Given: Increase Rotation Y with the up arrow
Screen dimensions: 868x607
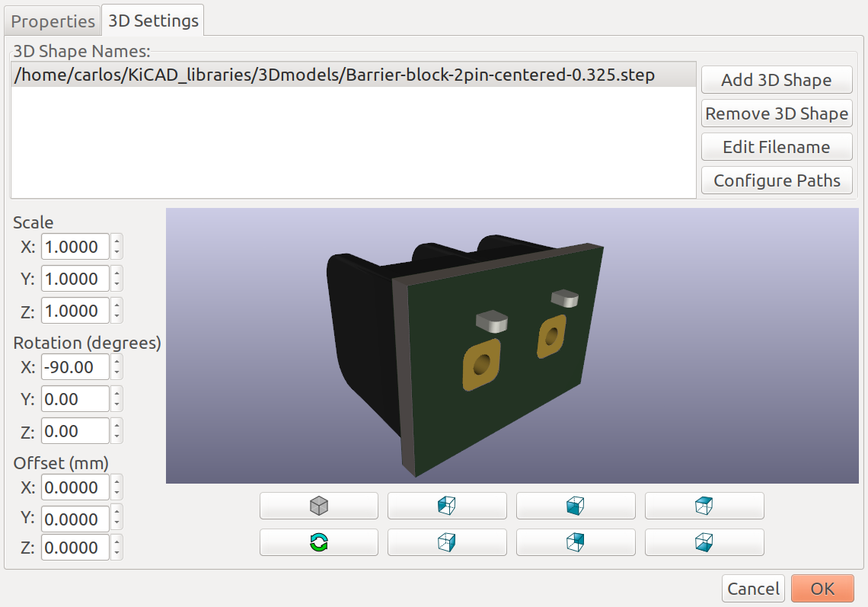Looking at the screenshot, I should (116, 393).
